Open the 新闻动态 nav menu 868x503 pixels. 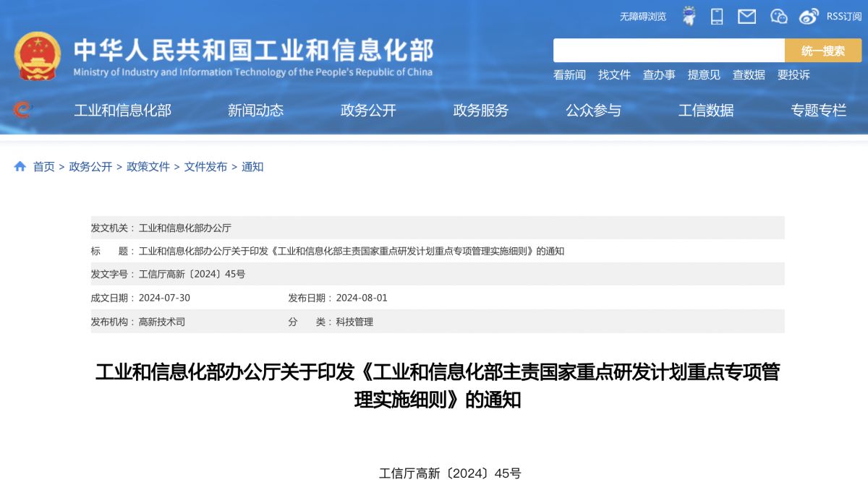[255, 110]
